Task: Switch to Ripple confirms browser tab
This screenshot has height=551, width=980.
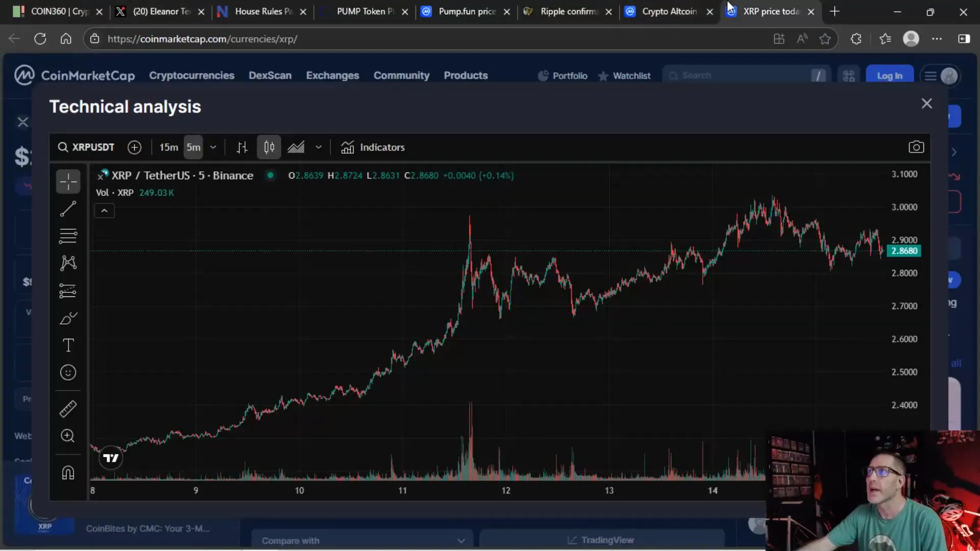Action: (567, 11)
